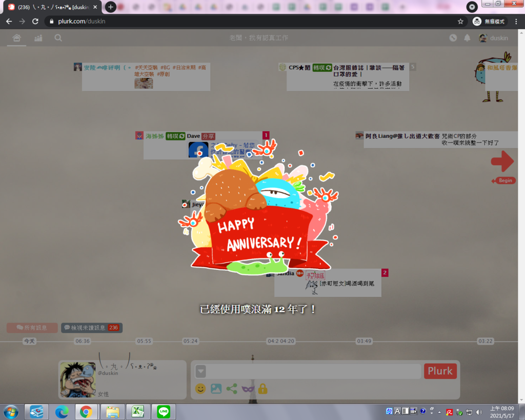Click the 05:55 timeline marker
525x420 pixels.
point(144,341)
